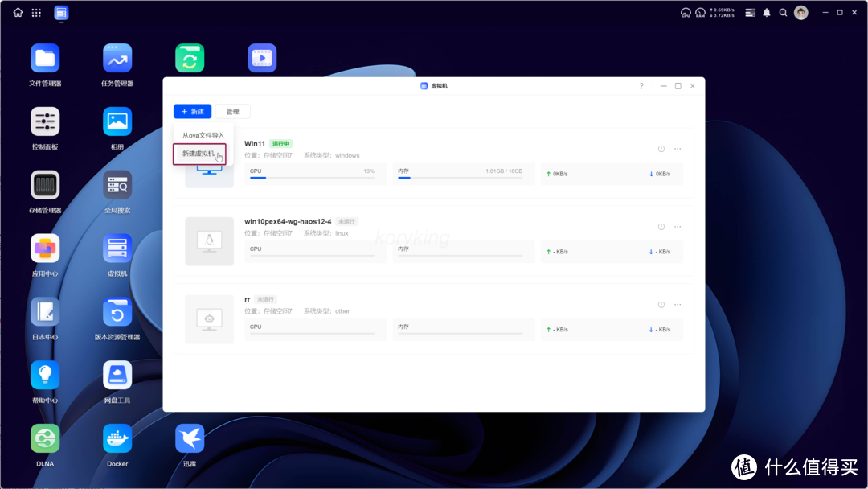Viewport: 868px width, 489px height.
Task: Click Win11 download speed 0KB/s
Action: point(660,174)
